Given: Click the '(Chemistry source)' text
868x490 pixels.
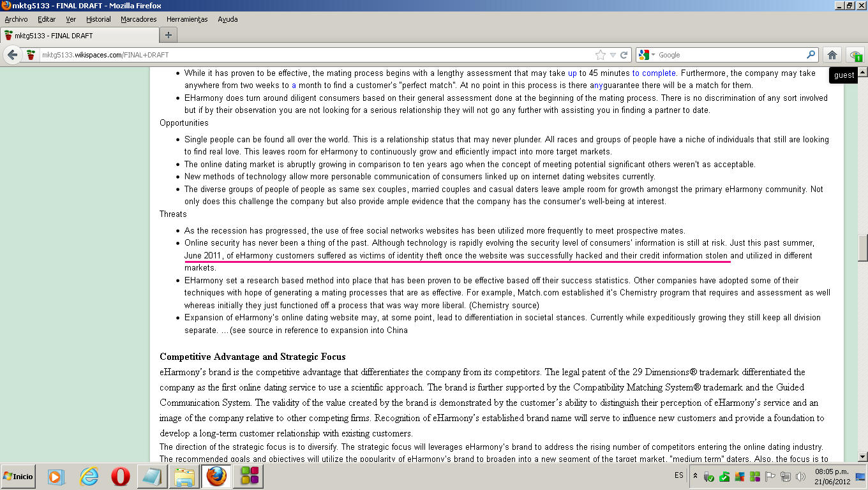Looking at the screenshot, I should (x=504, y=305).
